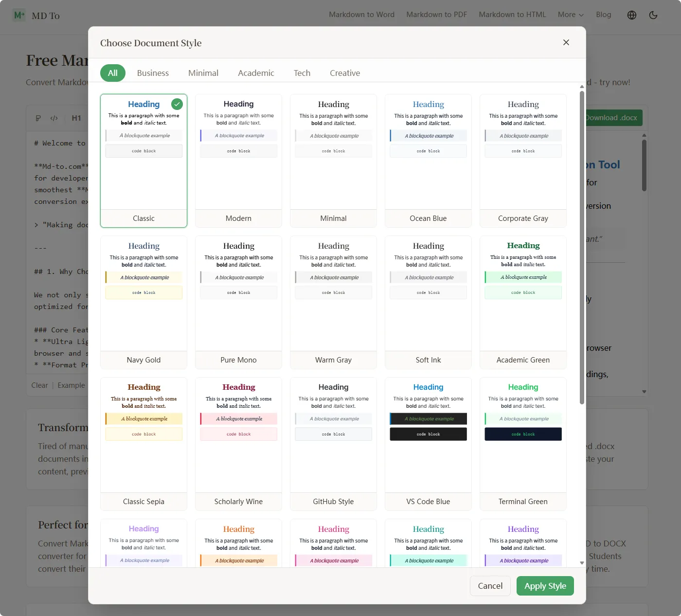This screenshot has width=681, height=616.
Task: Select the GitHub Style theme
Action: coord(333,443)
